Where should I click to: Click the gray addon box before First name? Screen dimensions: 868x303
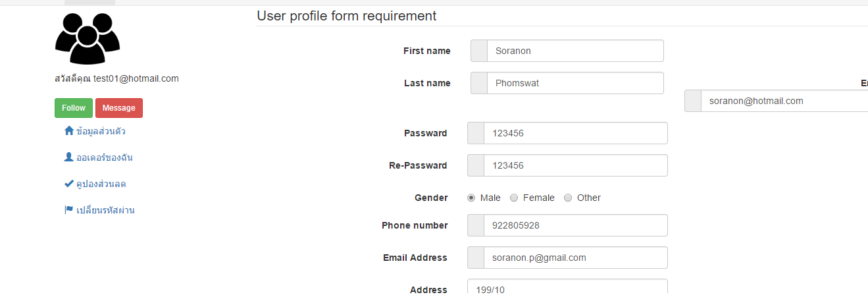tap(479, 51)
